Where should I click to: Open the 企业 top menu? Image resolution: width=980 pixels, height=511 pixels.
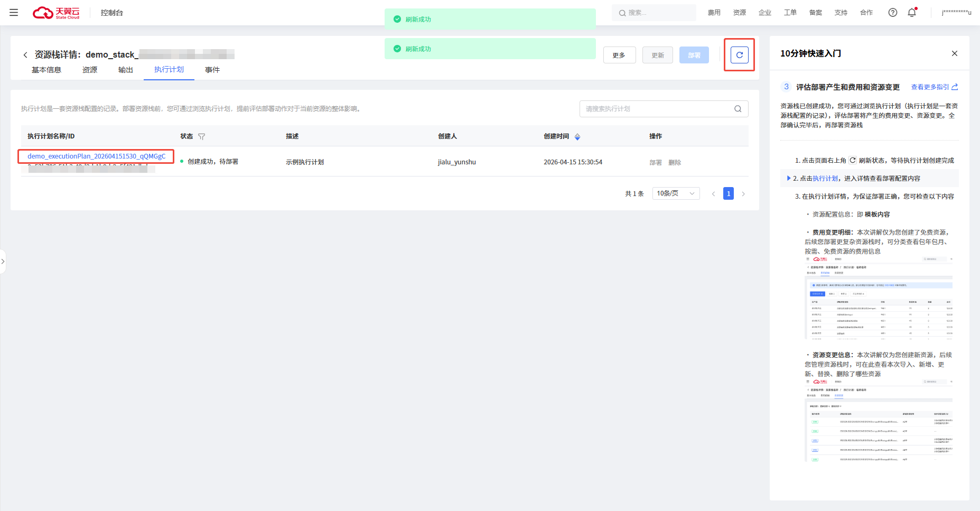point(765,13)
